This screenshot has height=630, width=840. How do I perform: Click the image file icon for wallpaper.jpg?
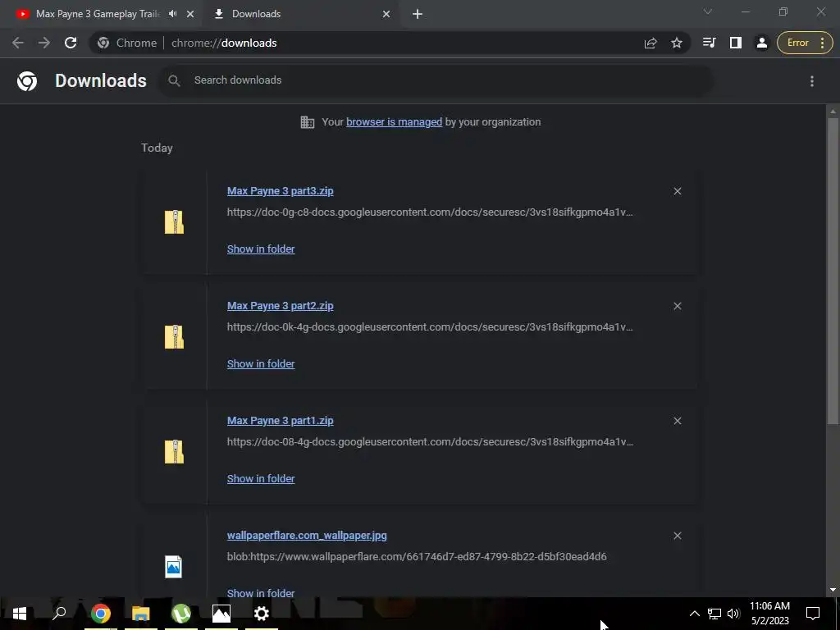[x=174, y=567]
